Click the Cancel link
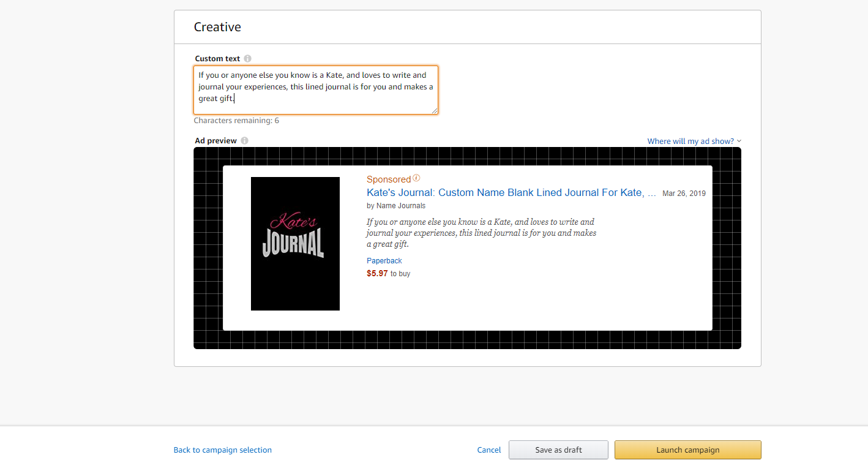 pos(489,450)
